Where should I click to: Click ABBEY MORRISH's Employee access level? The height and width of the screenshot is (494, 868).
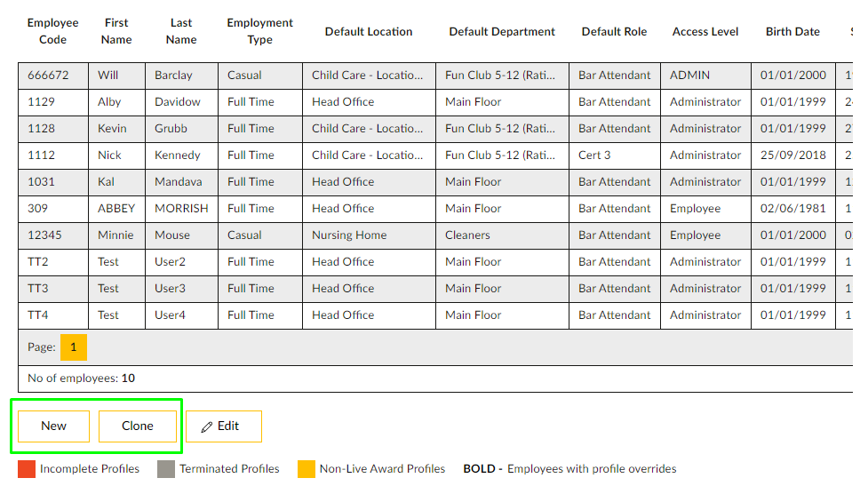pyautogui.click(x=696, y=208)
